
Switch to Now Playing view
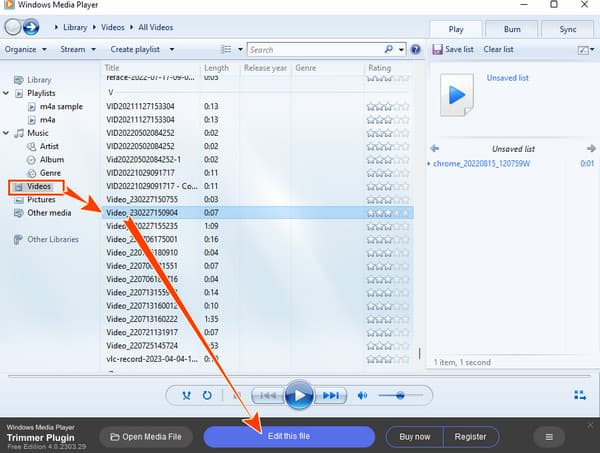tap(581, 395)
